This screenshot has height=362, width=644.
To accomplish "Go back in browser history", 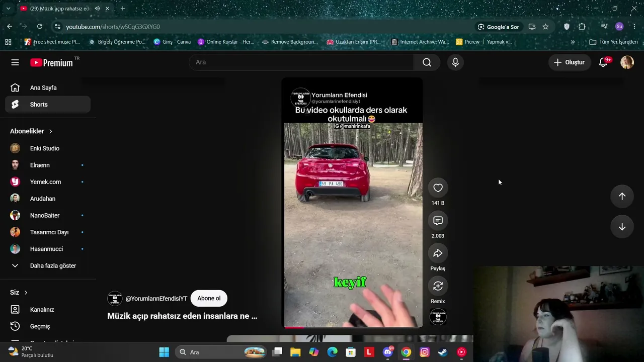I will [10, 27].
